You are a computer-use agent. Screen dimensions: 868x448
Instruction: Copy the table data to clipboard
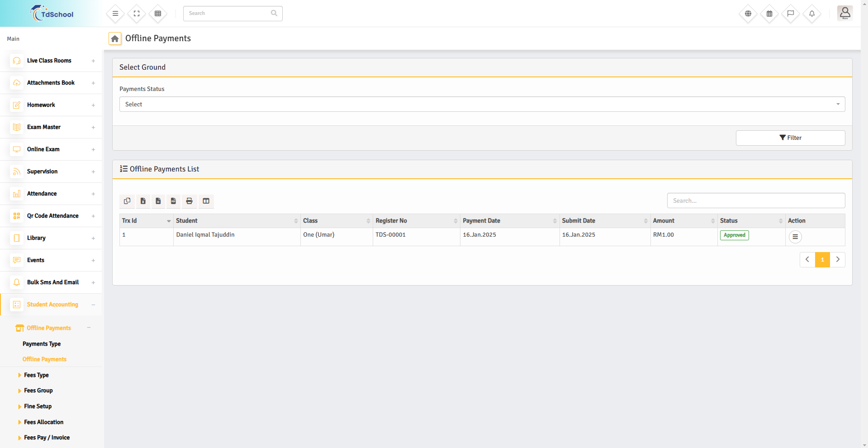click(x=127, y=201)
